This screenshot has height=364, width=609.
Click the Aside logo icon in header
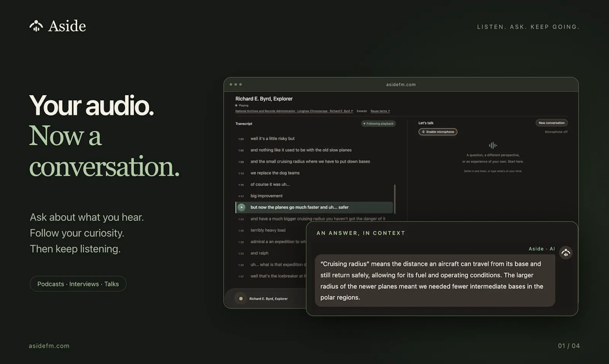click(x=36, y=26)
